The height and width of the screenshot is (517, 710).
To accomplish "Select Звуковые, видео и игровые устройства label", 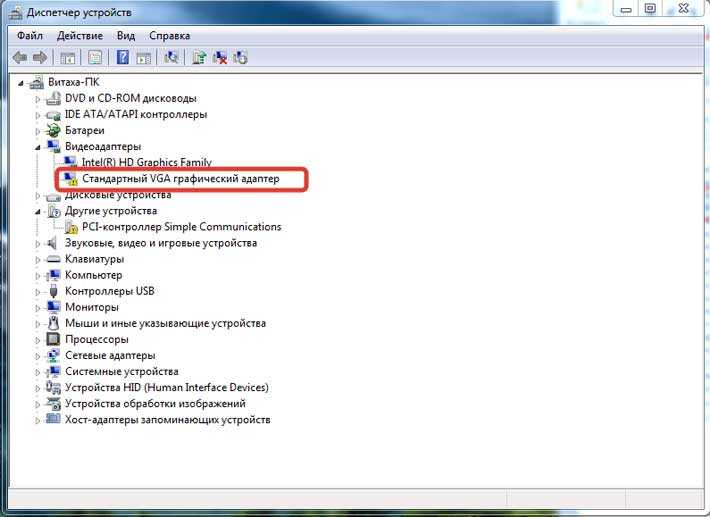I will pyautogui.click(x=161, y=243).
